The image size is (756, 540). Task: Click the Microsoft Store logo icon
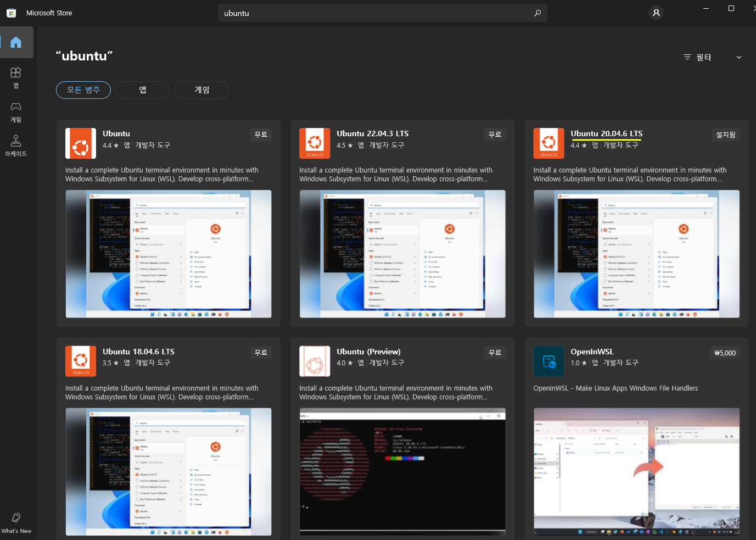11,13
